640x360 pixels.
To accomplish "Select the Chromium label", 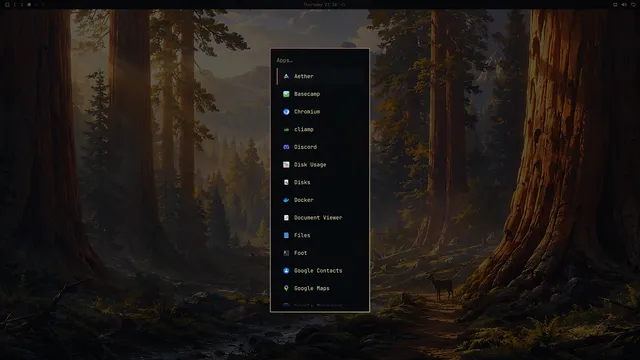I will click(x=307, y=111).
